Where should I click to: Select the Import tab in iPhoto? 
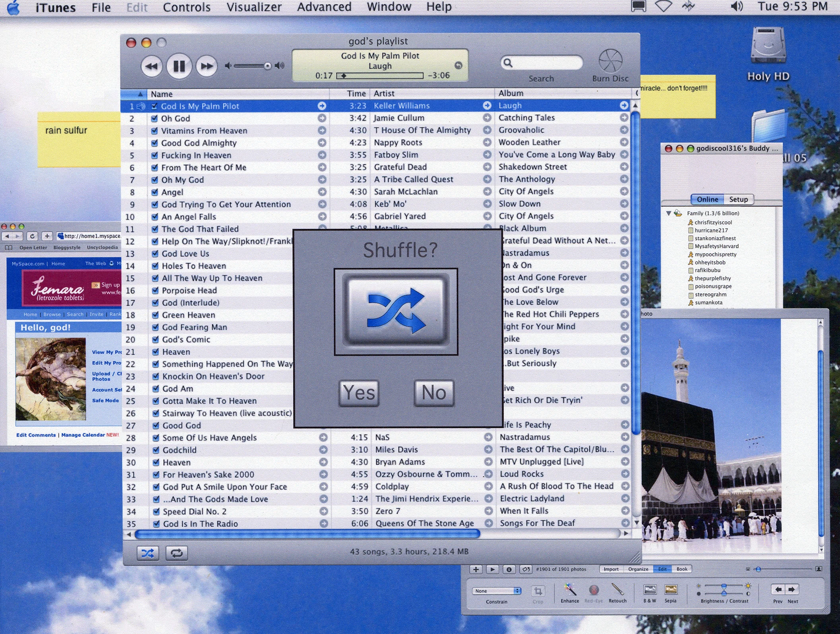point(611,569)
